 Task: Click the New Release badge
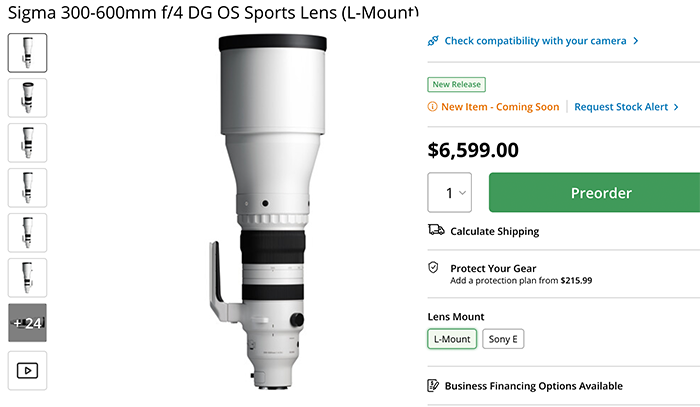453,84
